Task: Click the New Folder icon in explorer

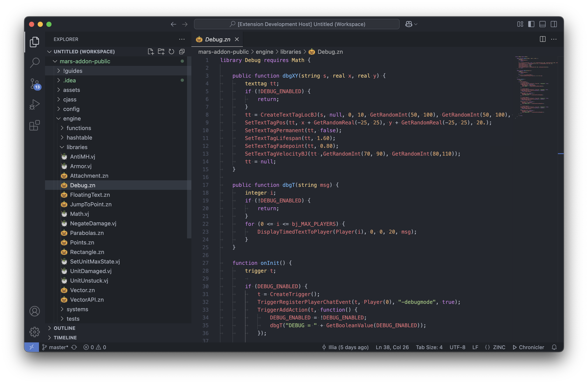Action: coord(161,51)
